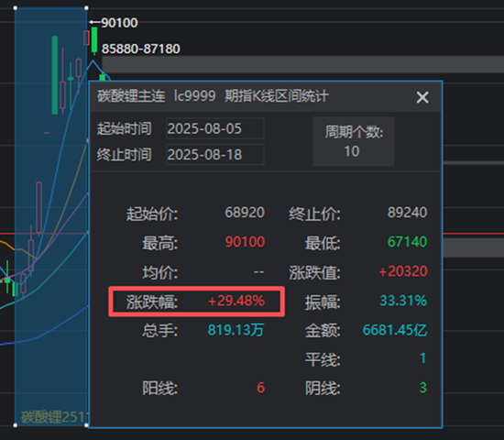
Task: Click the 终止时间 label
Action: (x=124, y=154)
